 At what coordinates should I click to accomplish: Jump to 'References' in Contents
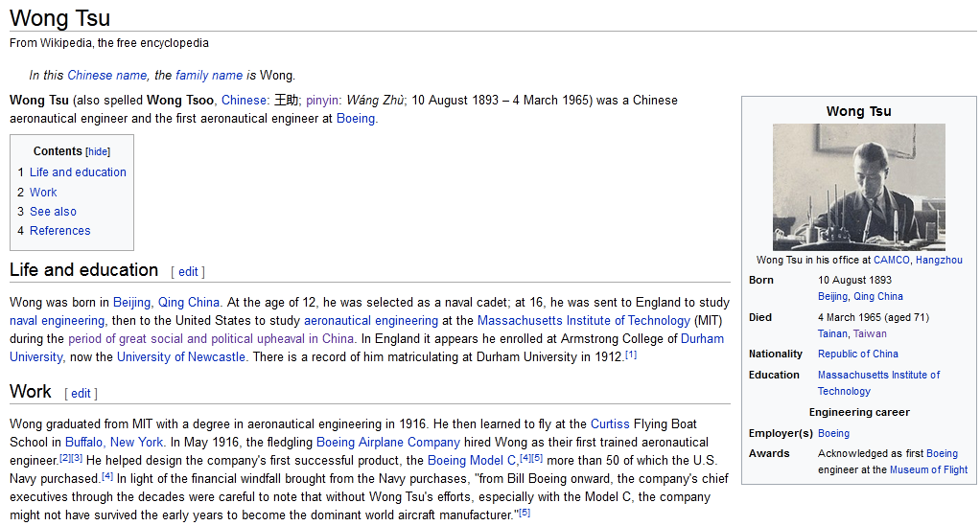[60, 231]
